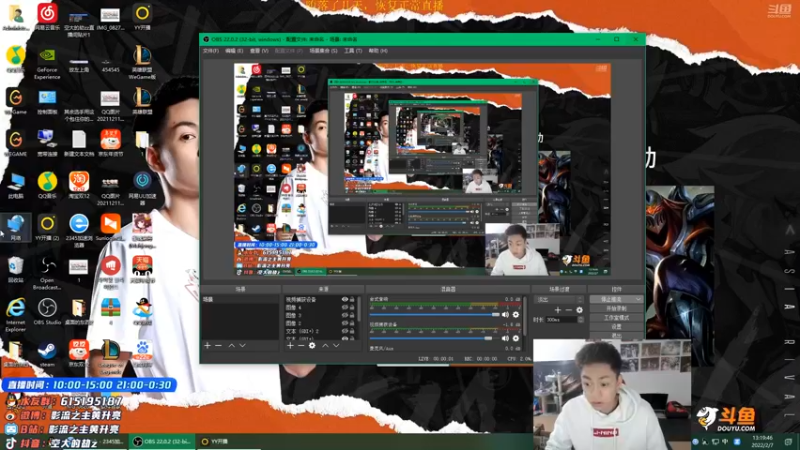Click the 开始录制 start recording button
The width and height of the screenshot is (800, 450).
coord(616,309)
